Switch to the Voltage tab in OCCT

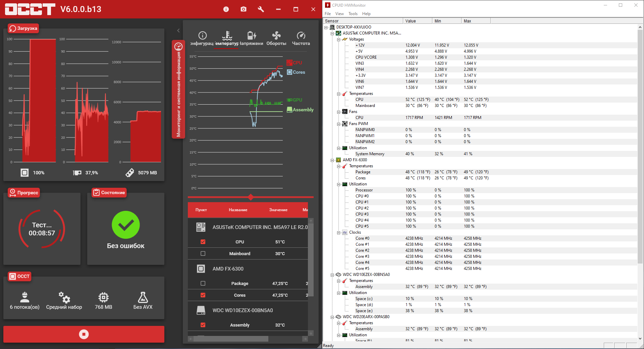(x=252, y=39)
